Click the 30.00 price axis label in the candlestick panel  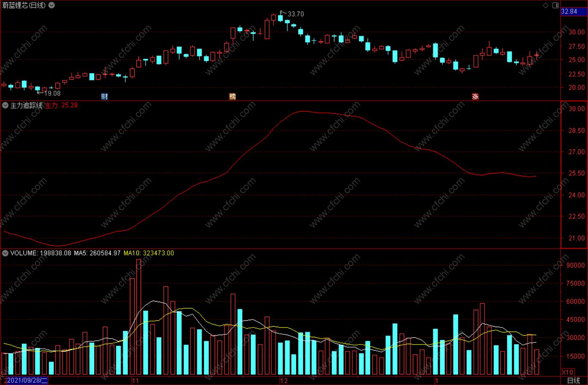click(576, 32)
